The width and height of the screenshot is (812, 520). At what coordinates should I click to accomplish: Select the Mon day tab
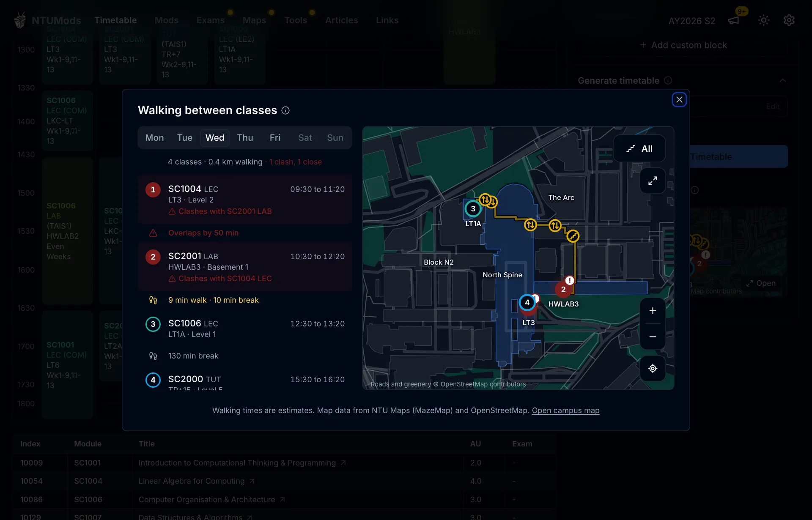point(154,138)
